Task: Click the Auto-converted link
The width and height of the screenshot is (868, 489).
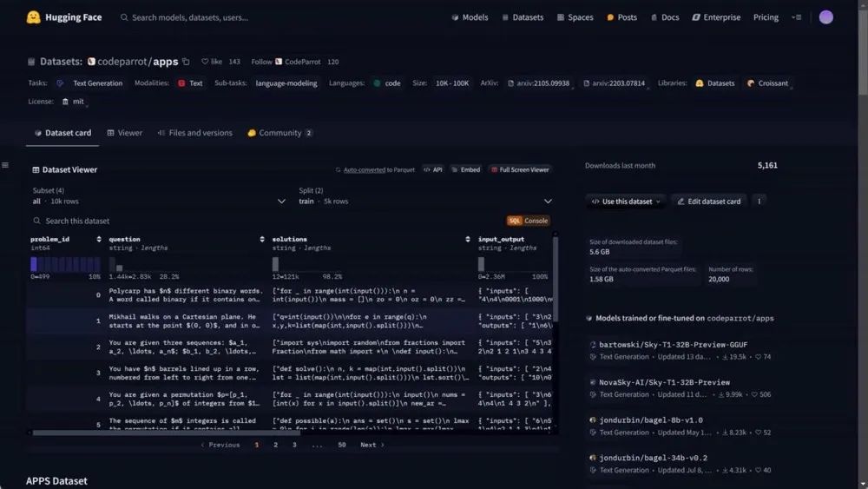Action: (x=365, y=170)
